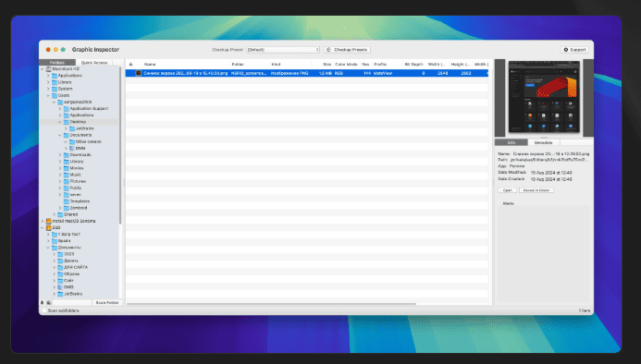The width and height of the screenshot is (641, 364).
Task: Click the Downloads folder icon
Action: (67, 155)
